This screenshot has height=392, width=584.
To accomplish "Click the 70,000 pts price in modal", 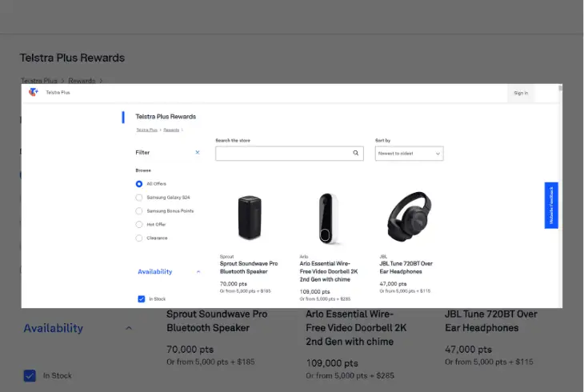I will click(233, 284).
